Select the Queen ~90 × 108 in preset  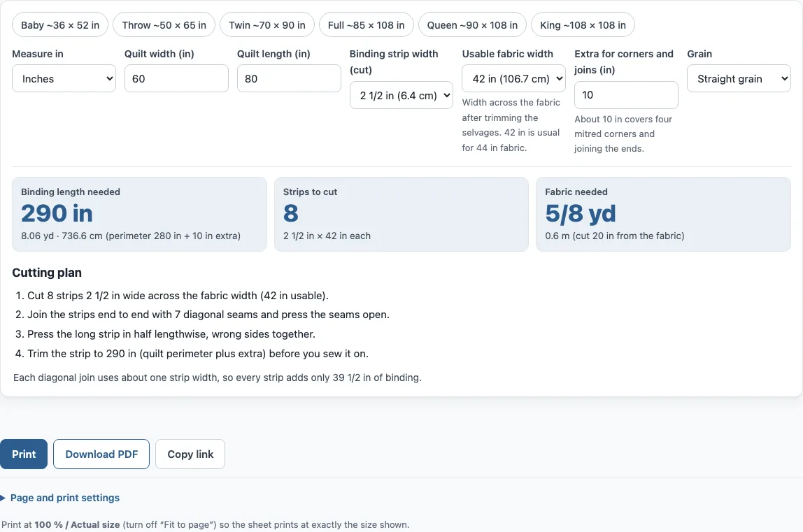(x=472, y=25)
